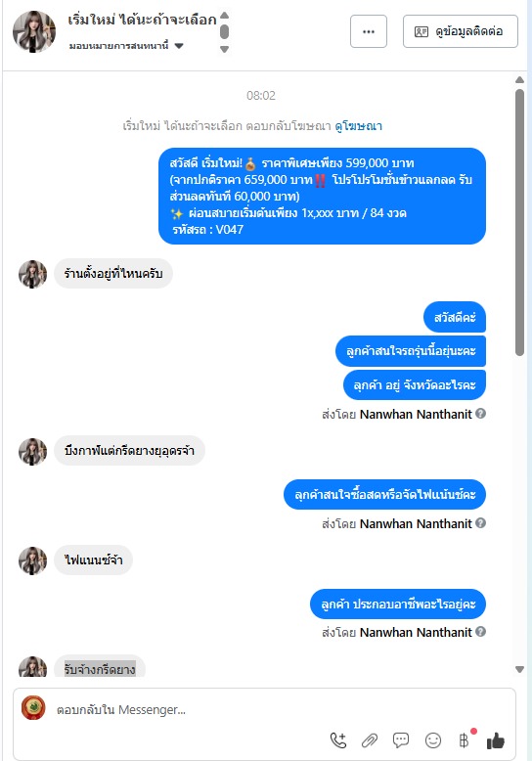Open the ดูโฆษณา view ad link

click(x=358, y=126)
